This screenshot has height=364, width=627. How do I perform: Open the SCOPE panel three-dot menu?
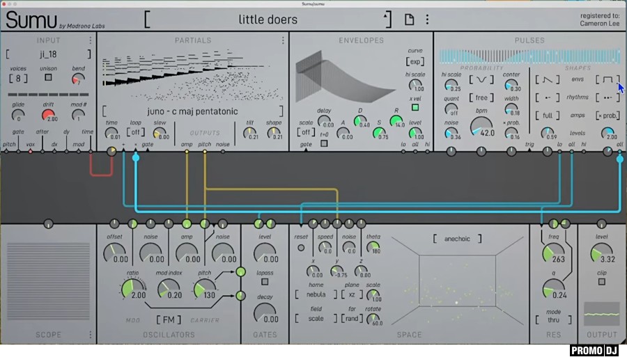[90, 335]
